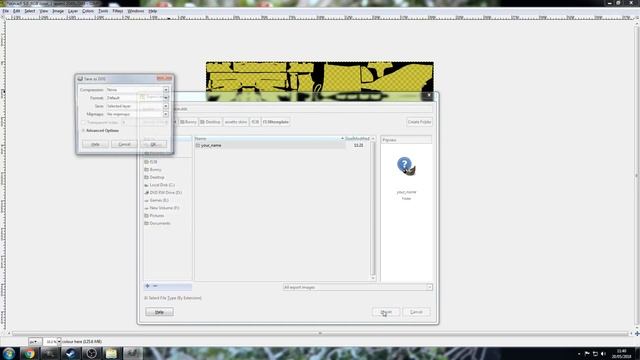The width and height of the screenshot is (640, 360).
Task: Sort files by the Name column header
Action: tap(269, 139)
